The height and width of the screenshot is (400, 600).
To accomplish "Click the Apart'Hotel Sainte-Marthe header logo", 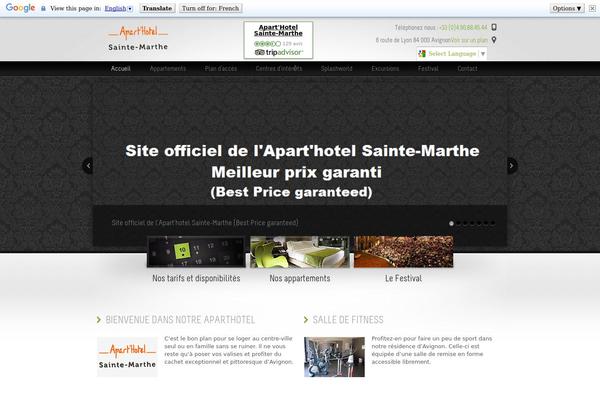I will pyautogui.click(x=138, y=38).
